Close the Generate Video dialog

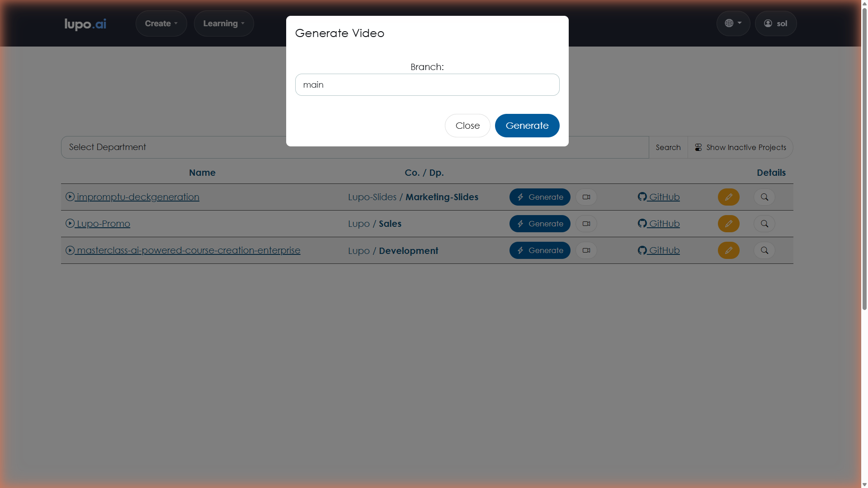[467, 126]
